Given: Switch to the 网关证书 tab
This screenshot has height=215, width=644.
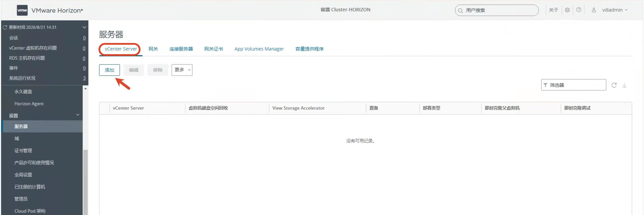Looking at the screenshot, I should coord(213,49).
